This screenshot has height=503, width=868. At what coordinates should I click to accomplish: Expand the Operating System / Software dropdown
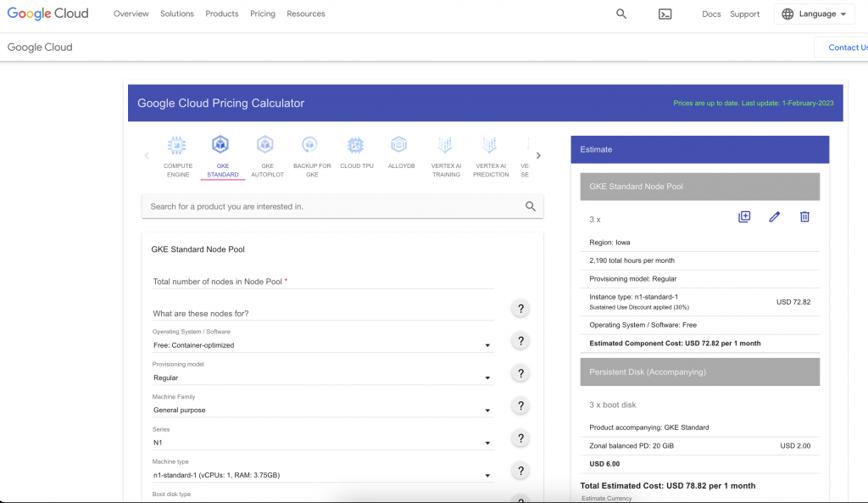tap(322, 345)
